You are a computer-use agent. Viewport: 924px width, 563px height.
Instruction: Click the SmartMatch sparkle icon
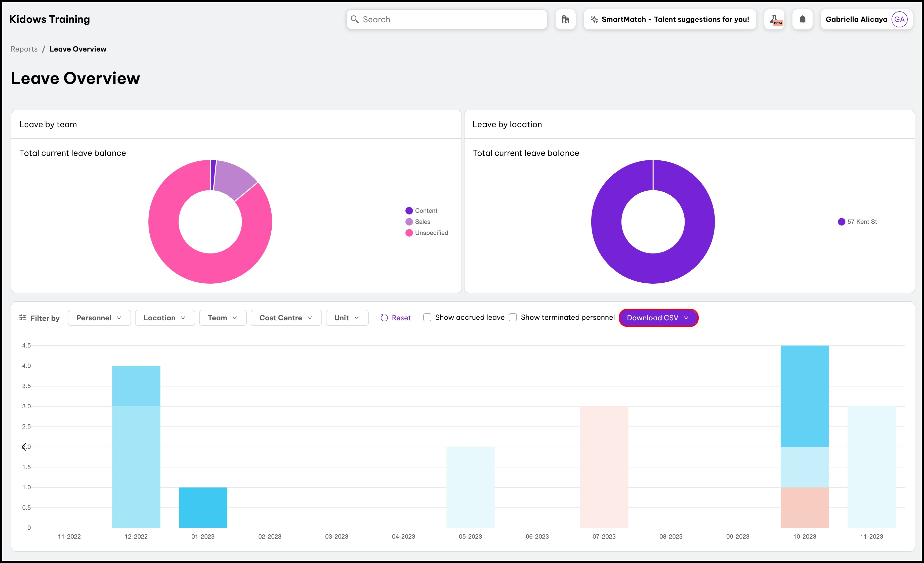(x=594, y=20)
